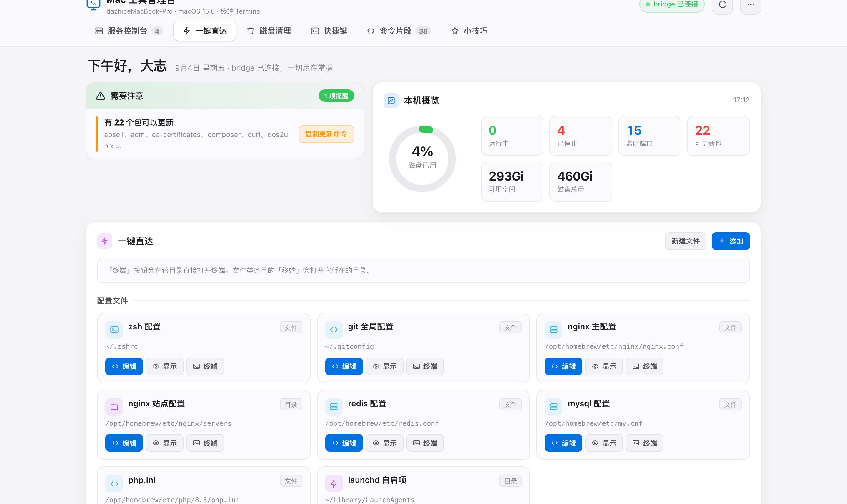847x504 pixels.
Task: Click the 新建文件 button
Action: [686, 241]
